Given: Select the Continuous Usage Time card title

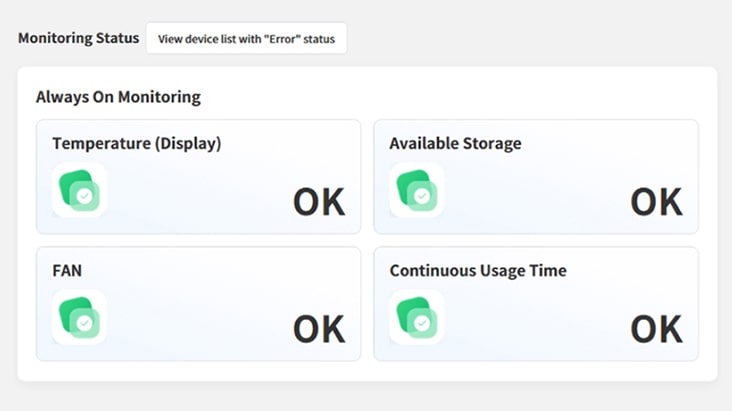Looking at the screenshot, I should click(478, 270).
